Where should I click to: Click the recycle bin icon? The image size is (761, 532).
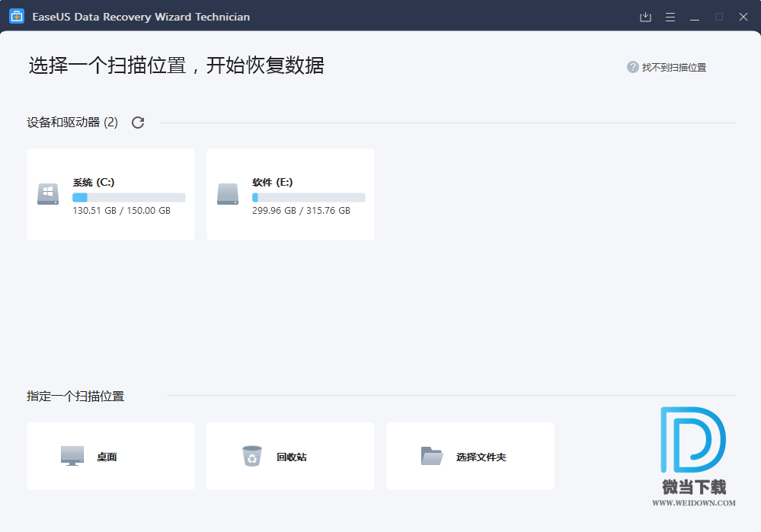252,456
